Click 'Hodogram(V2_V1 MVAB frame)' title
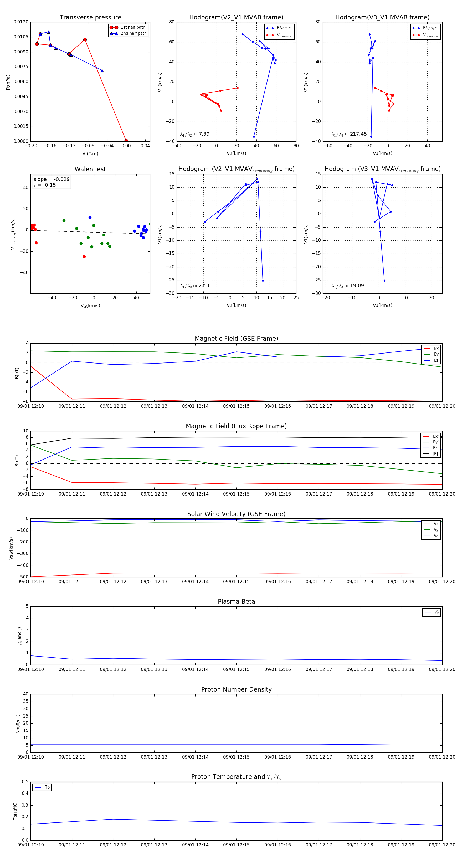 (236, 18)
